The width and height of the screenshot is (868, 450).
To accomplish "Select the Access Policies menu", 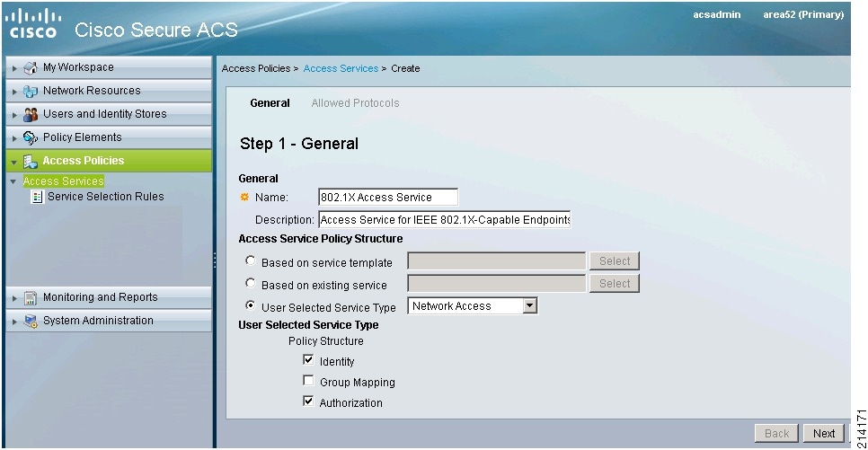I will coord(109,161).
